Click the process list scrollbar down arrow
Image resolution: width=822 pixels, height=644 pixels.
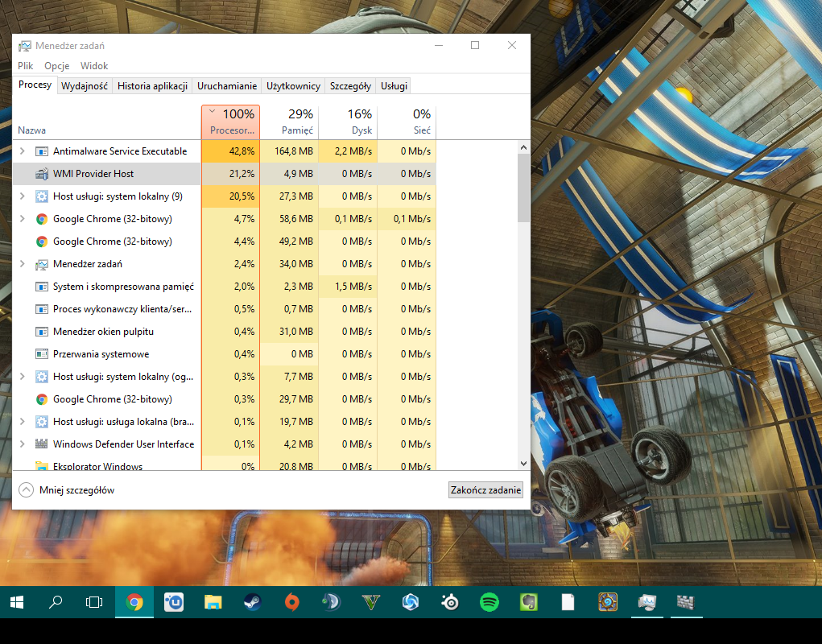tap(523, 463)
